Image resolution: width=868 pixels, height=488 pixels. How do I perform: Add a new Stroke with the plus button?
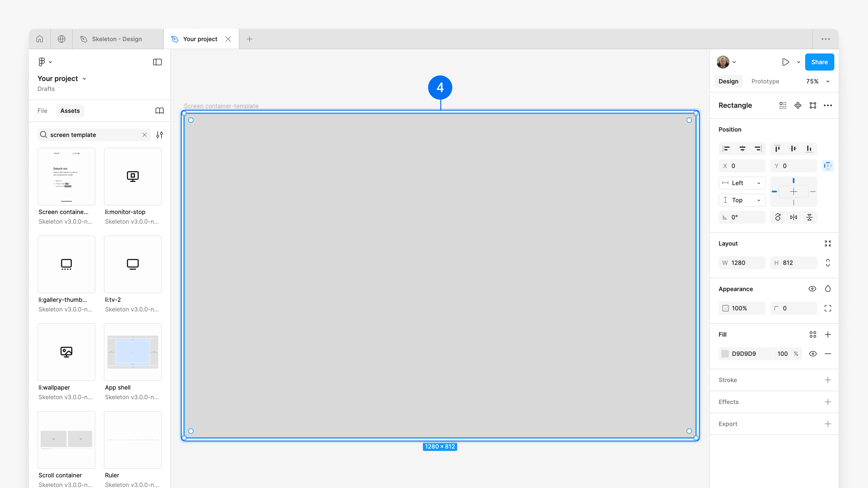(x=828, y=380)
